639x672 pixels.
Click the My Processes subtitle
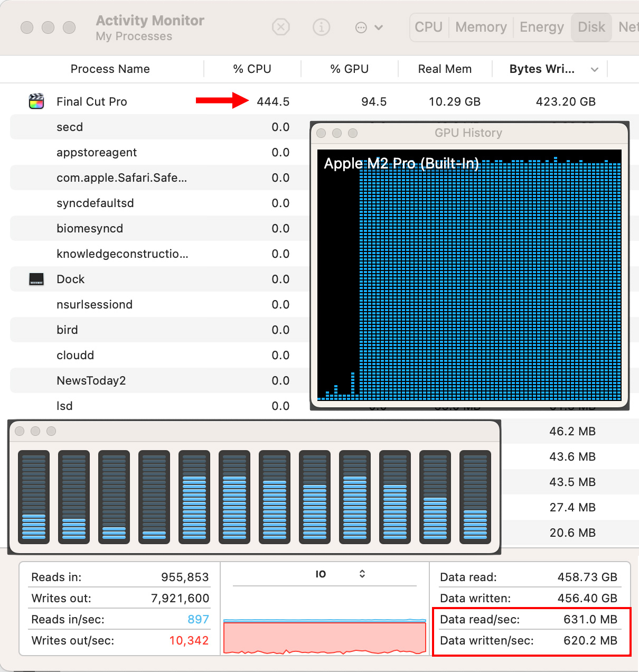pyautogui.click(x=134, y=36)
